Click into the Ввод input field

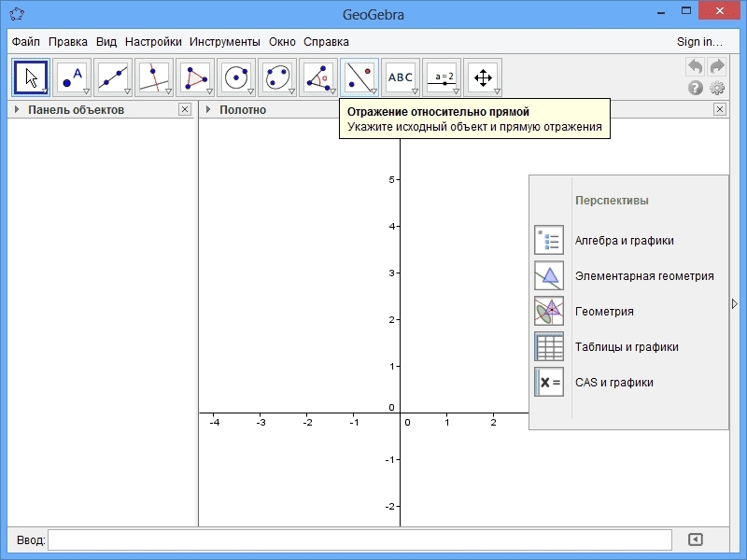pyautogui.click(x=359, y=540)
